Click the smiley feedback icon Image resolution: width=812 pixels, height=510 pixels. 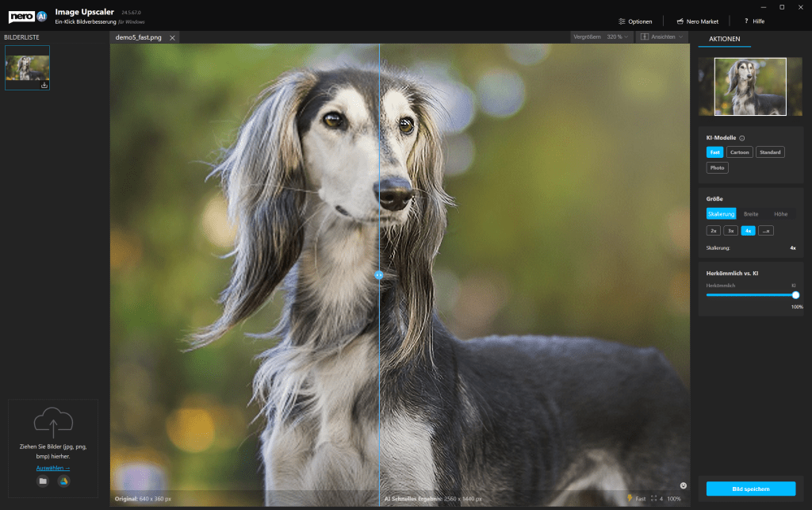coord(684,485)
